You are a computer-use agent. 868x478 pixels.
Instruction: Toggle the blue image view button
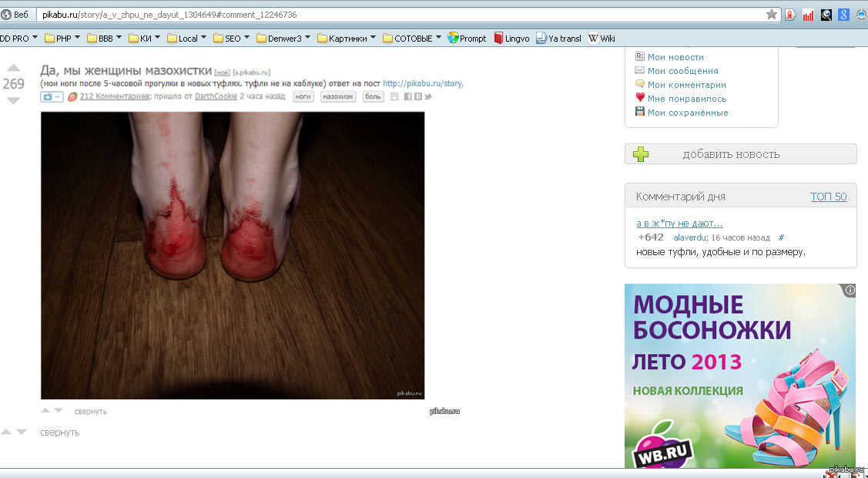(x=51, y=96)
